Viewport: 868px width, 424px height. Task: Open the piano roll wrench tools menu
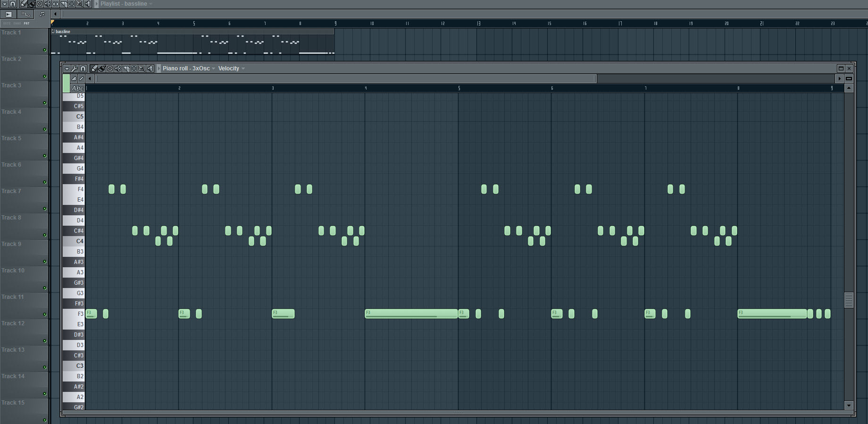tap(75, 68)
